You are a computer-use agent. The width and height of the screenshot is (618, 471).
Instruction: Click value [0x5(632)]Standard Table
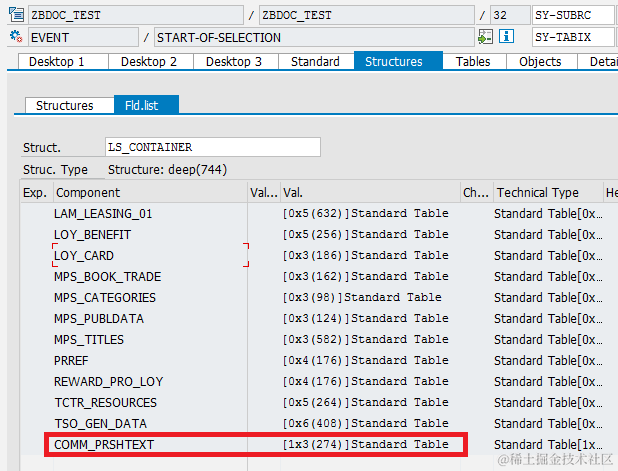(x=366, y=213)
